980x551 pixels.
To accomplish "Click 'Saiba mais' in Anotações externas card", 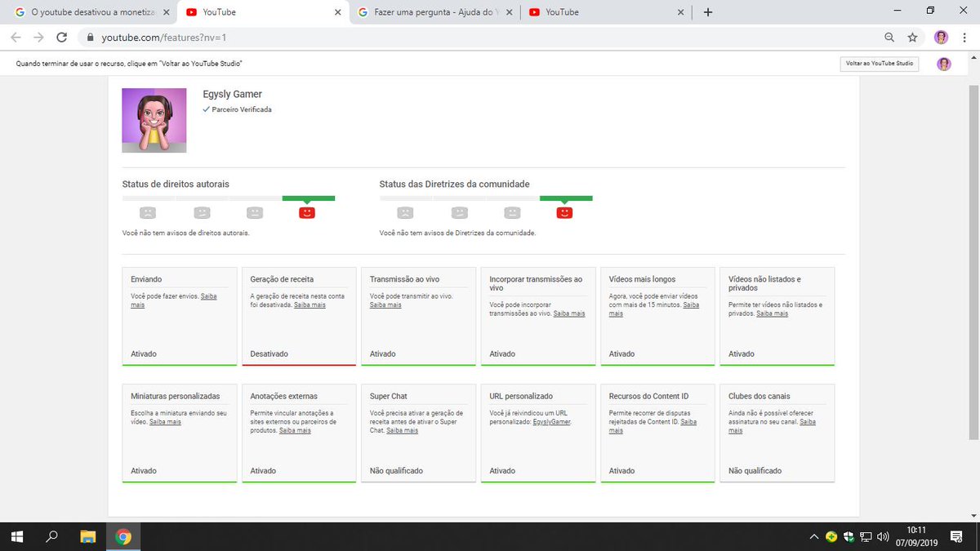I will (295, 430).
